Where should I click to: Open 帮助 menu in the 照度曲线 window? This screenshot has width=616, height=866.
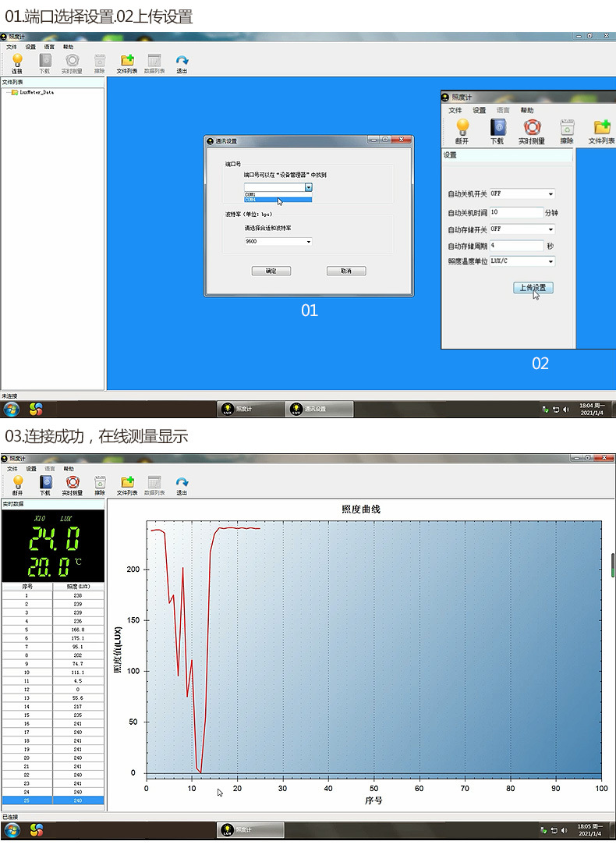[68, 468]
